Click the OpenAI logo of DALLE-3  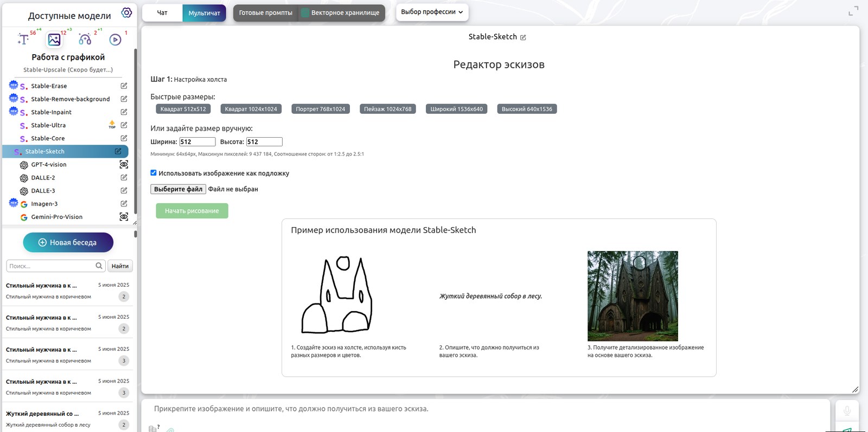pos(24,191)
